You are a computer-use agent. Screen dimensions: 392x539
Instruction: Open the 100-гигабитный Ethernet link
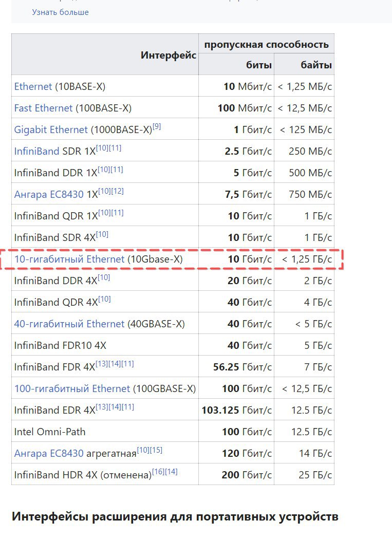pos(72,388)
